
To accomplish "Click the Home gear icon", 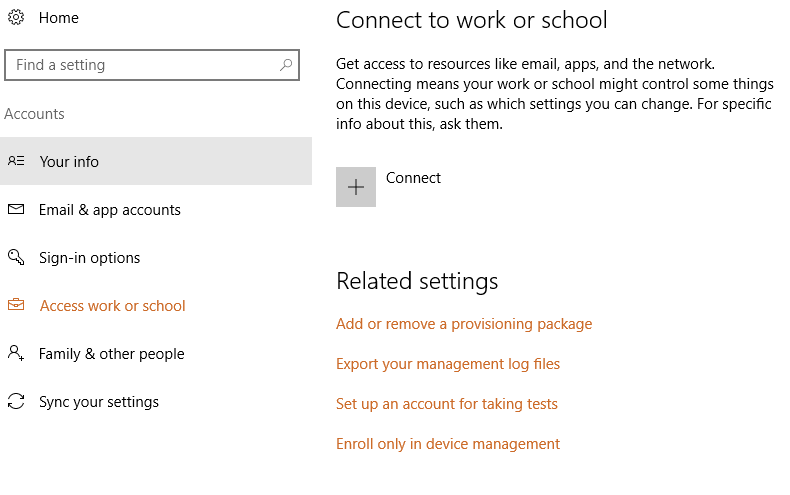I will tap(16, 18).
